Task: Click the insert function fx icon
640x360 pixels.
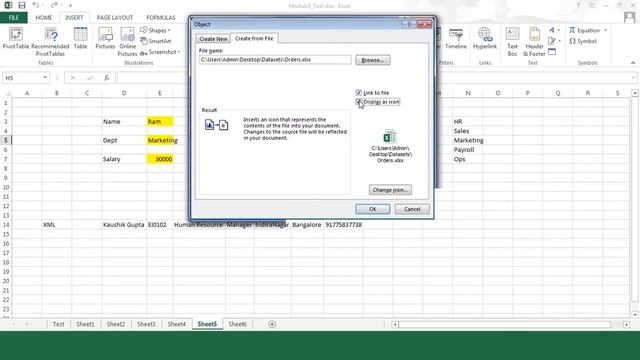Action: 107,78
